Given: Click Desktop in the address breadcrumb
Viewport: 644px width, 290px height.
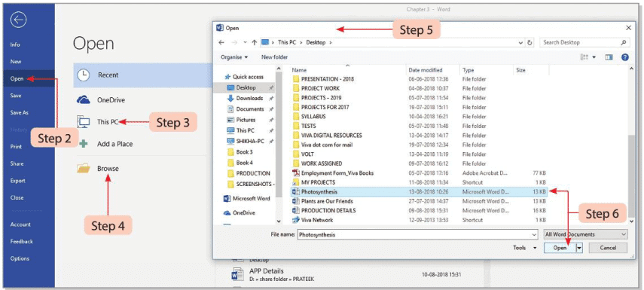Looking at the screenshot, I should click(316, 42).
